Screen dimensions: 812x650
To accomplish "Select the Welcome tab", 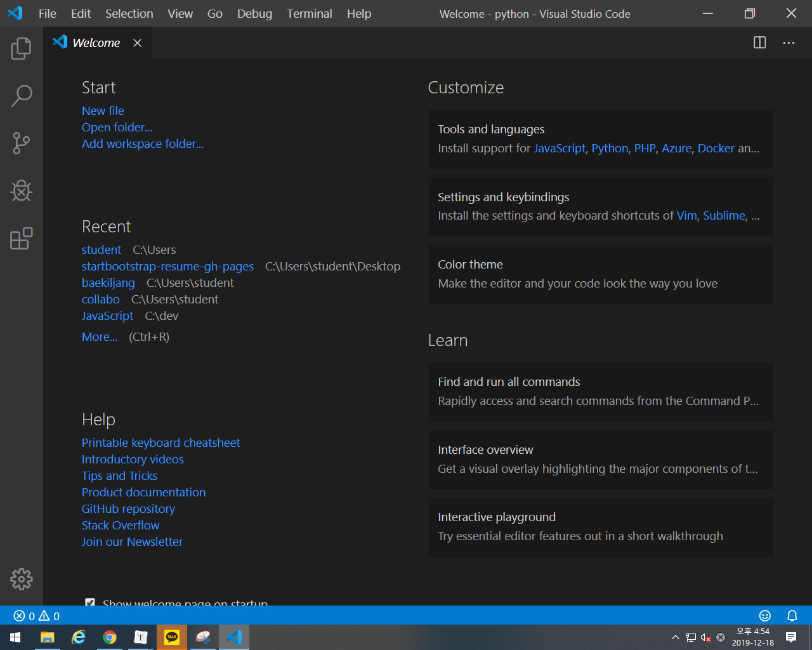I will click(98, 43).
